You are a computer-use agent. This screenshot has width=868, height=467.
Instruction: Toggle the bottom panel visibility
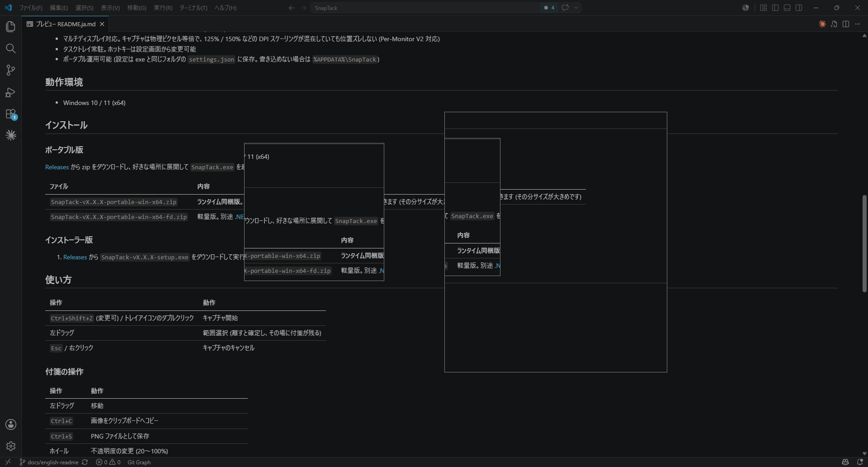coord(787,8)
